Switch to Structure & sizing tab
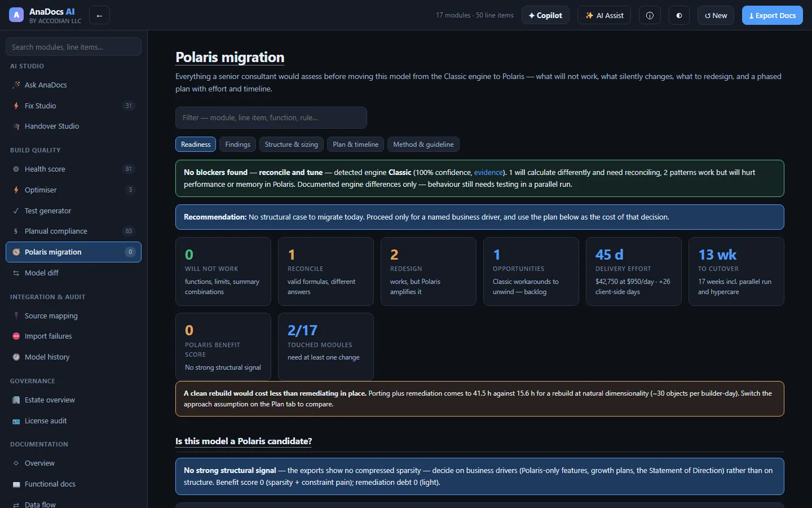 click(x=292, y=144)
